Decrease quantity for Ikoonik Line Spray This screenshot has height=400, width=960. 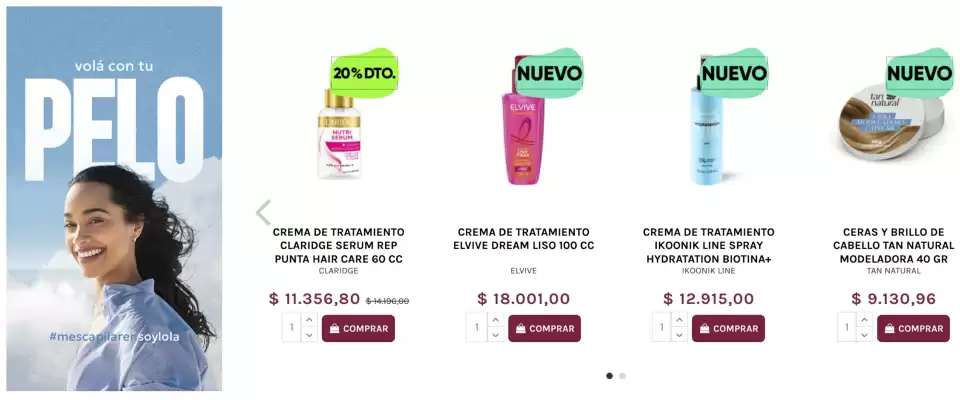click(679, 335)
